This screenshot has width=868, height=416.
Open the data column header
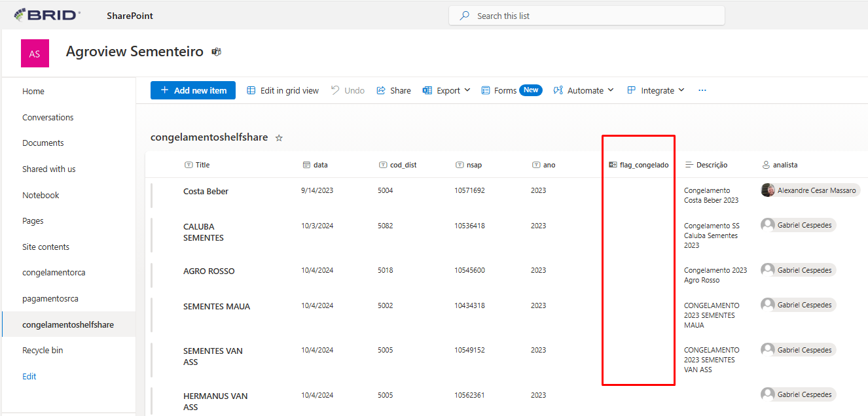click(315, 165)
